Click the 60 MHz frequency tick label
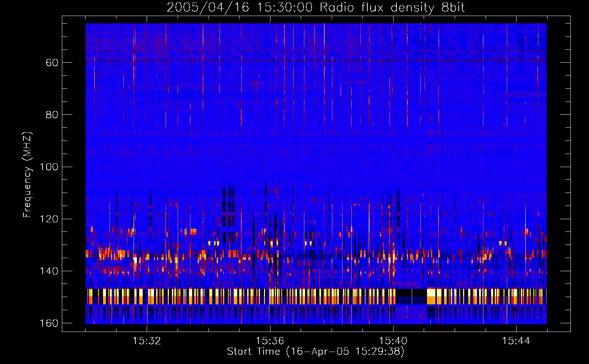Image resolution: width=589 pixels, height=364 pixels. pos(52,63)
